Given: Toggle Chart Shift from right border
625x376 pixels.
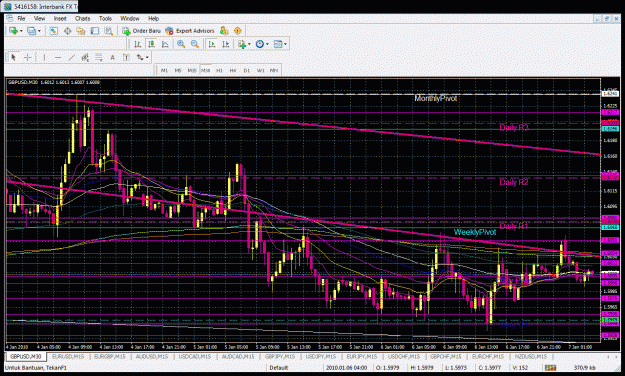Looking at the screenshot, I should coord(225,44).
